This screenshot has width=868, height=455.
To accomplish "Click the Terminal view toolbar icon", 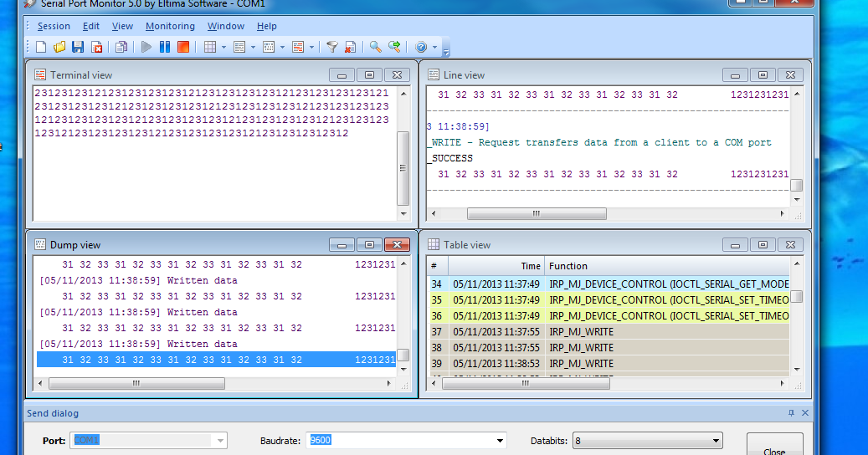I will (x=298, y=47).
